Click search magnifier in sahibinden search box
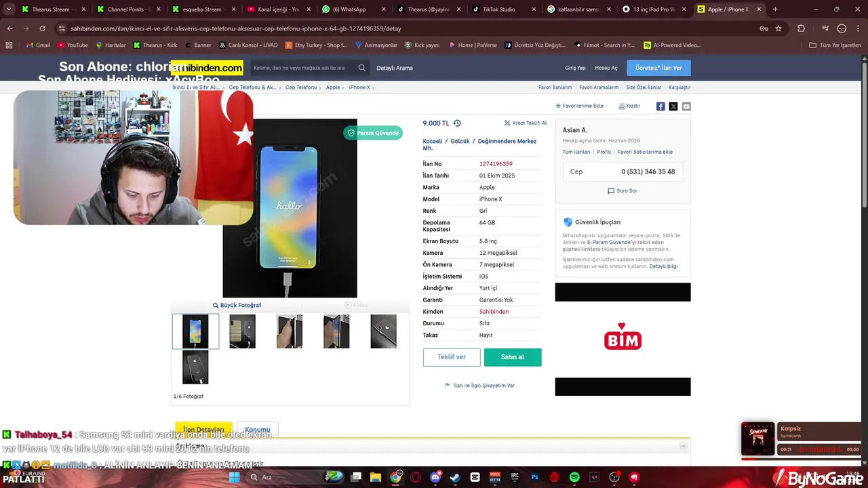 pyautogui.click(x=362, y=68)
